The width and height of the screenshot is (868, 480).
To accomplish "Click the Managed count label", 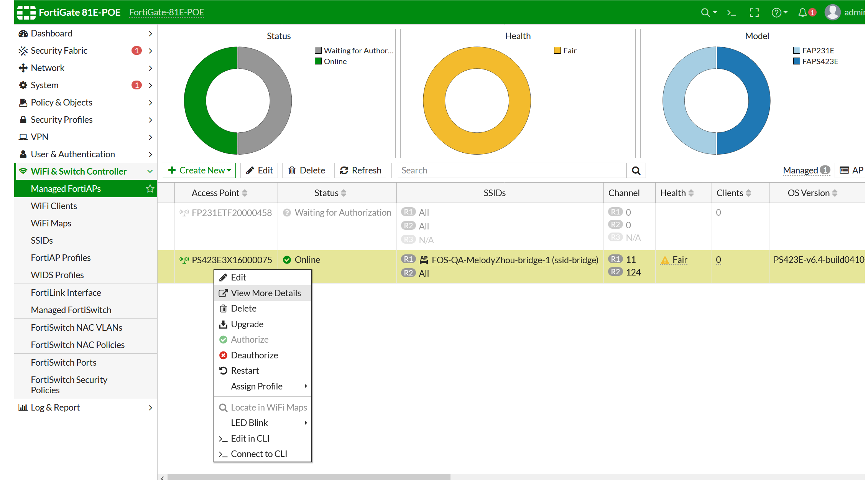I will [806, 170].
